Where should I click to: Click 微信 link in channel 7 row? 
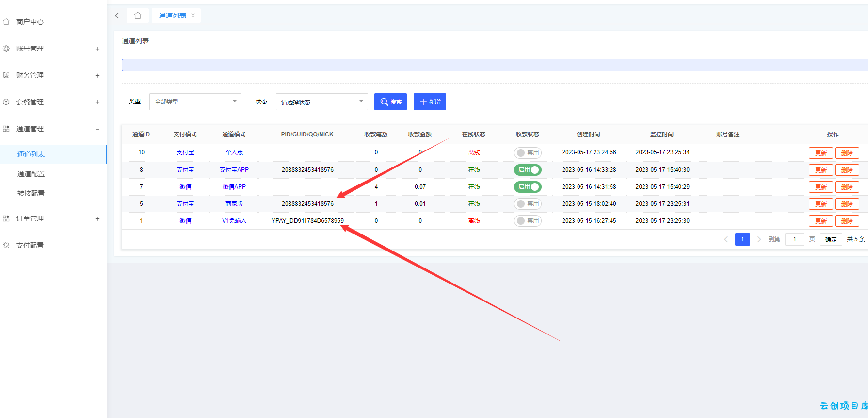pyautogui.click(x=185, y=187)
